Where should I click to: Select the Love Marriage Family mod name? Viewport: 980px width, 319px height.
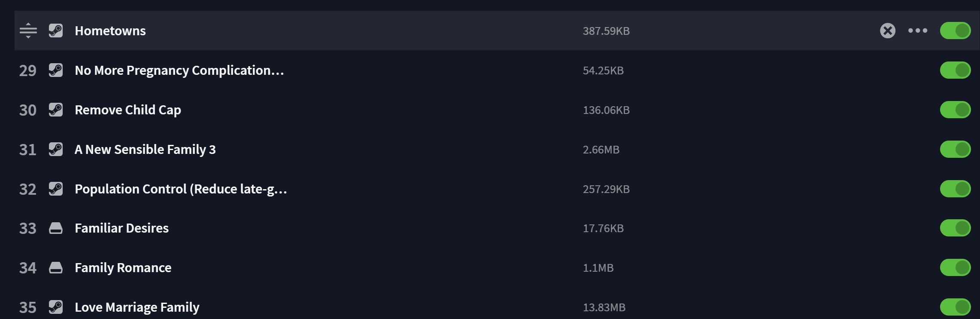tap(137, 307)
